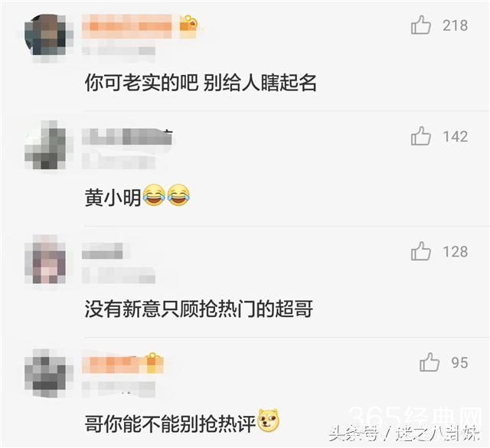Select comment 你可老实的吧 别给人瞎起名
490x448 pixels.
(201, 83)
